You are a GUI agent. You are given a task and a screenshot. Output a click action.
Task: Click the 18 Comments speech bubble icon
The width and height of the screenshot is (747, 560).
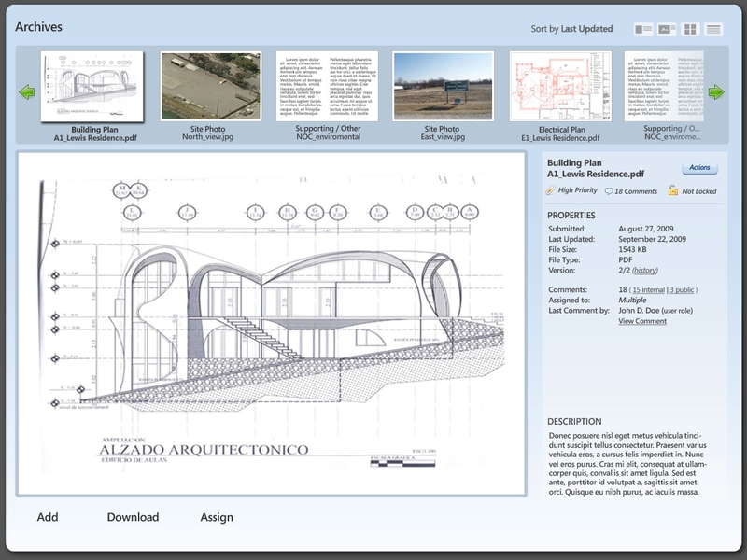[609, 191]
